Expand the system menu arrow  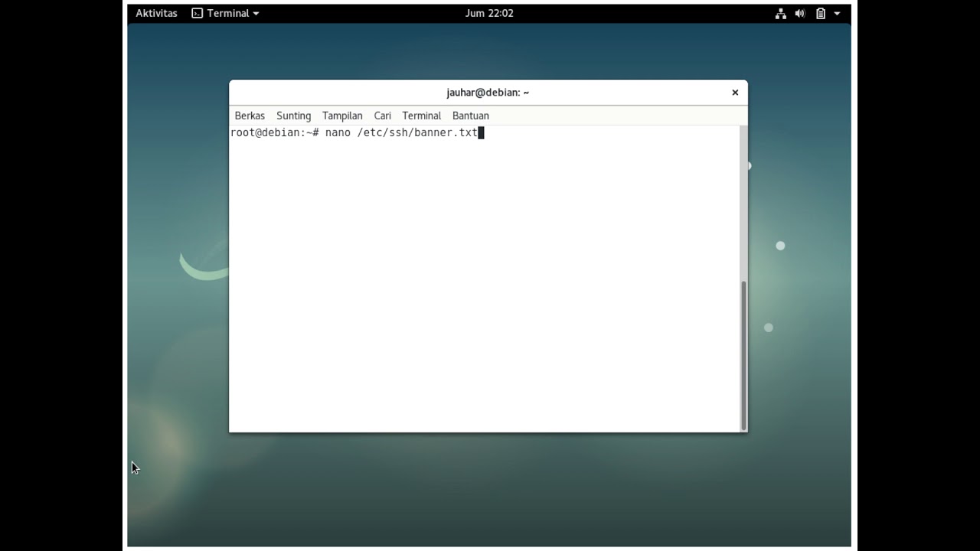[x=837, y=13]
